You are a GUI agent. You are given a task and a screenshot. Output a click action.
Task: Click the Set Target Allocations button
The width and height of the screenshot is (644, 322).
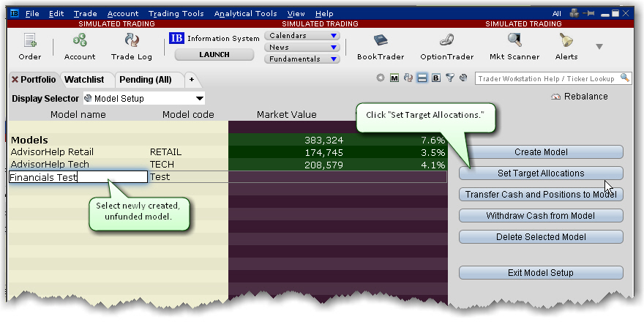click(x=541, y=173)
